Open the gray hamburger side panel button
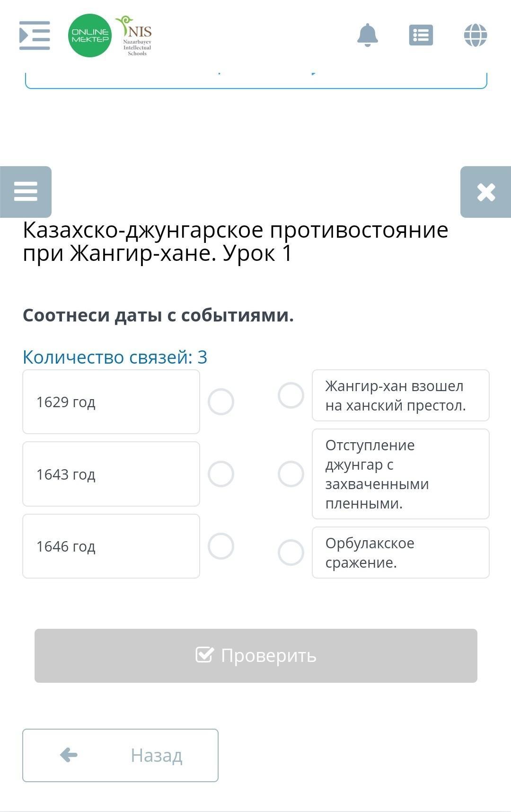The width and height of the screenshot is (511, 812). 26,192
